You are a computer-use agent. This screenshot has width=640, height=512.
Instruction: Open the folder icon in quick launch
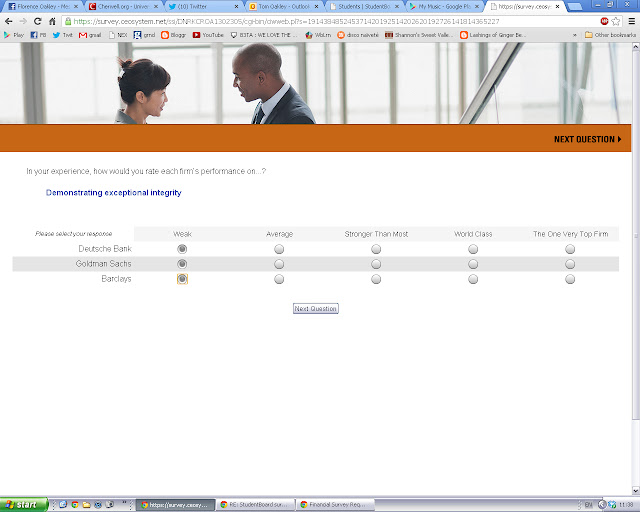pyautogui.click(x=86, y=505)
